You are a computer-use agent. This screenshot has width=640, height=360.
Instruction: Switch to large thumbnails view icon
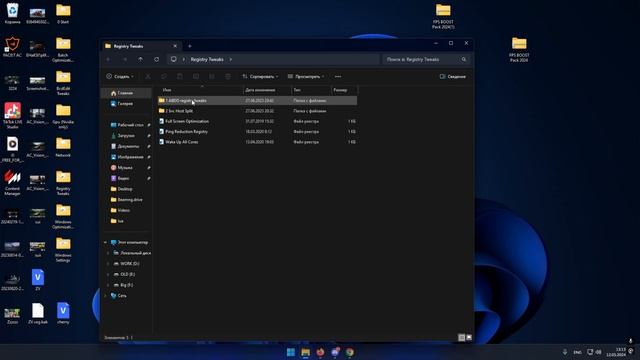[469, 338]
